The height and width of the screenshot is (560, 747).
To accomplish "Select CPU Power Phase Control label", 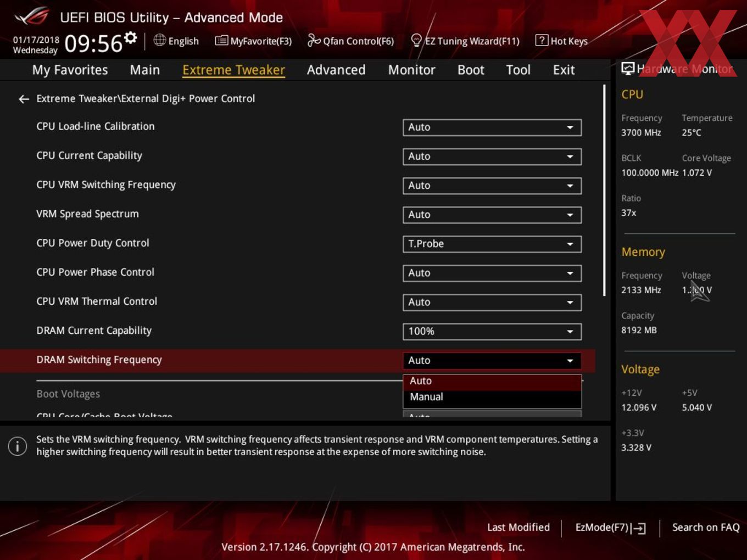I will pyautogui.click(x=95, y=272).
